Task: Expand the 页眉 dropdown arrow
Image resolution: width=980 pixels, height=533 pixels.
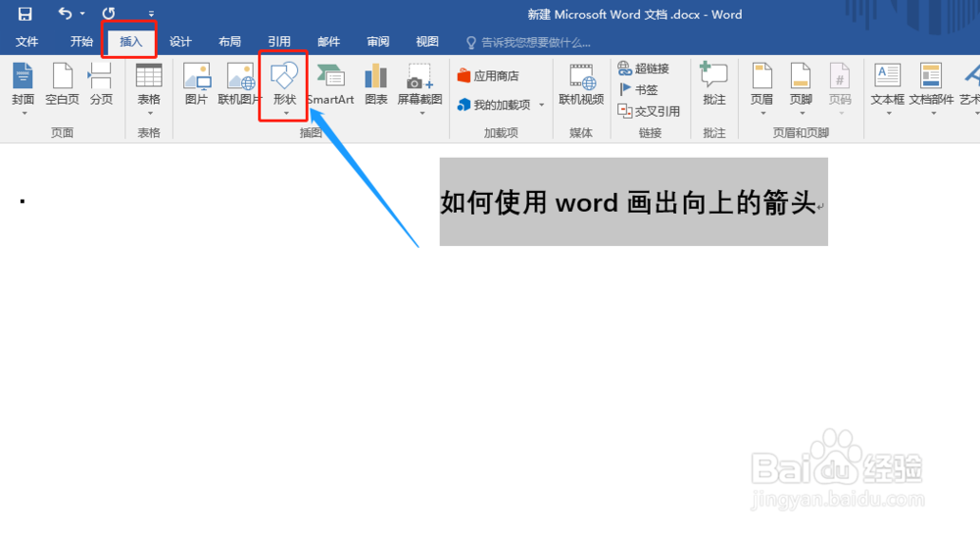Action: 763,114
